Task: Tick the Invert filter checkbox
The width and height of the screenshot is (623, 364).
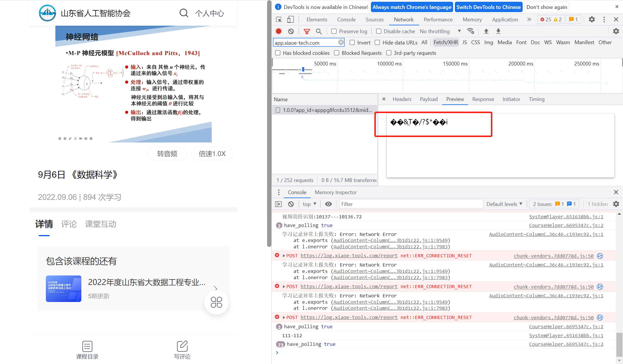Action: (352, 42)
